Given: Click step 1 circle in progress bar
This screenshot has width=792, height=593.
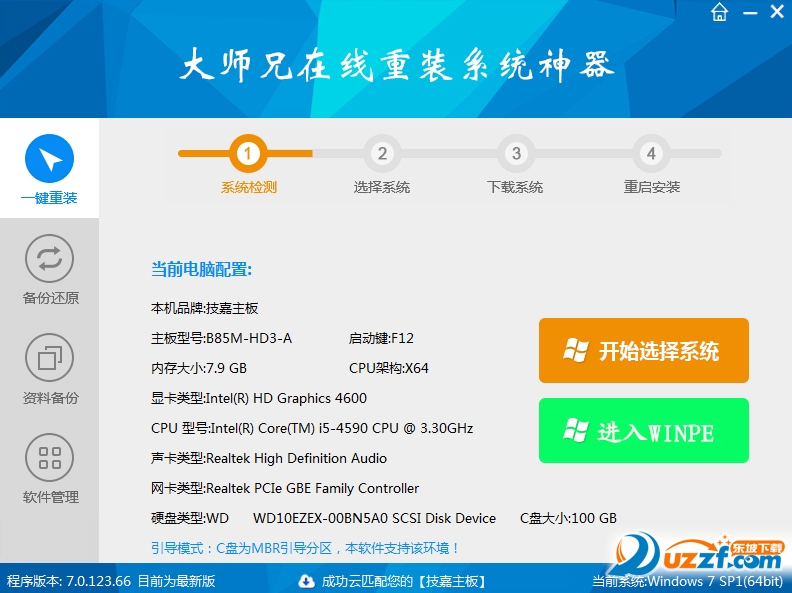Looking at the screenshot, I should (248, 153).
